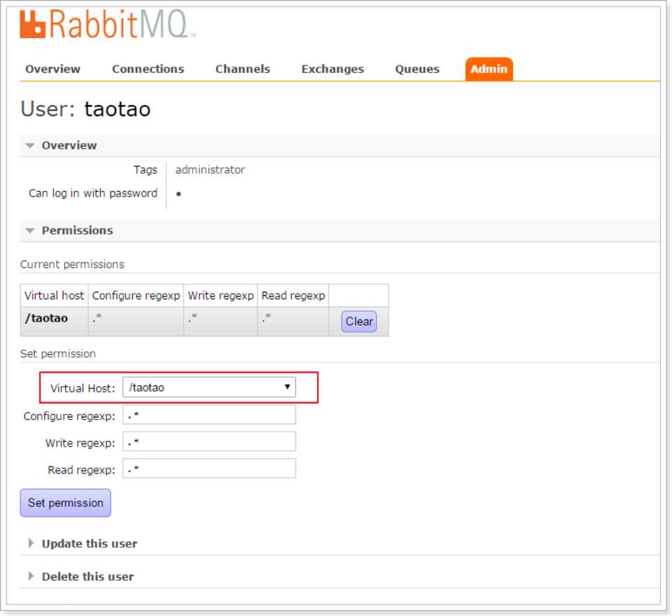Click the 'Tags' label in Overview
The image size is (672, 616).
[x=145, y=169]
